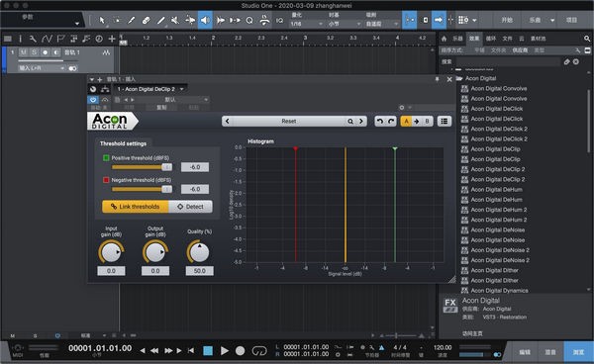This screenshot has height=364, width=594.
Task: Open the track input L+R dropdown
Action: (x=42, y=68)
